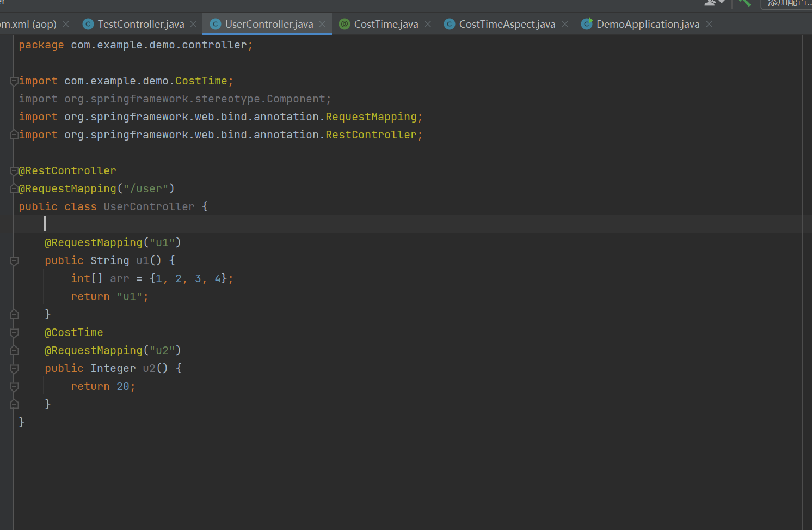Screen dimensions: 812x530
Task: Close the pom.xml (aop) tab
Action: [66, 24]
